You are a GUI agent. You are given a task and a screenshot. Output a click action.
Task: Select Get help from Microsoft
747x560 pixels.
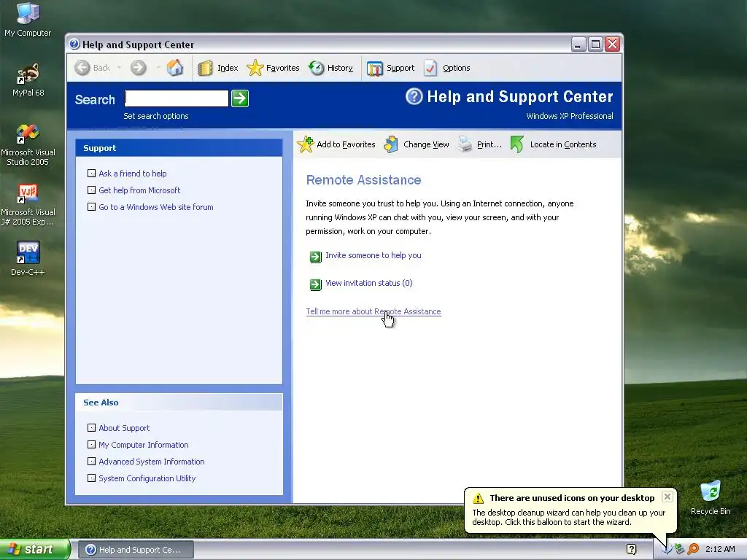pyautogui.click(x=139, y=190)
